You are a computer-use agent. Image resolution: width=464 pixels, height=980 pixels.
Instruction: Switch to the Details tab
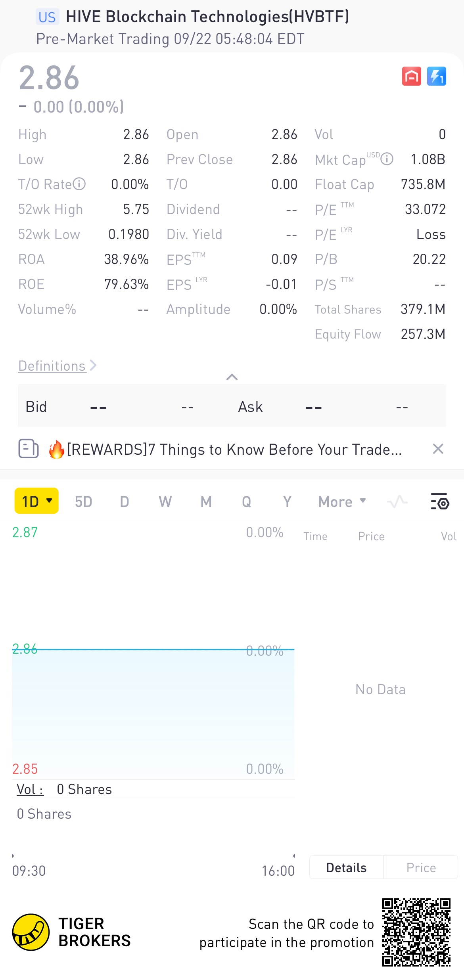(x=346, y=867)
